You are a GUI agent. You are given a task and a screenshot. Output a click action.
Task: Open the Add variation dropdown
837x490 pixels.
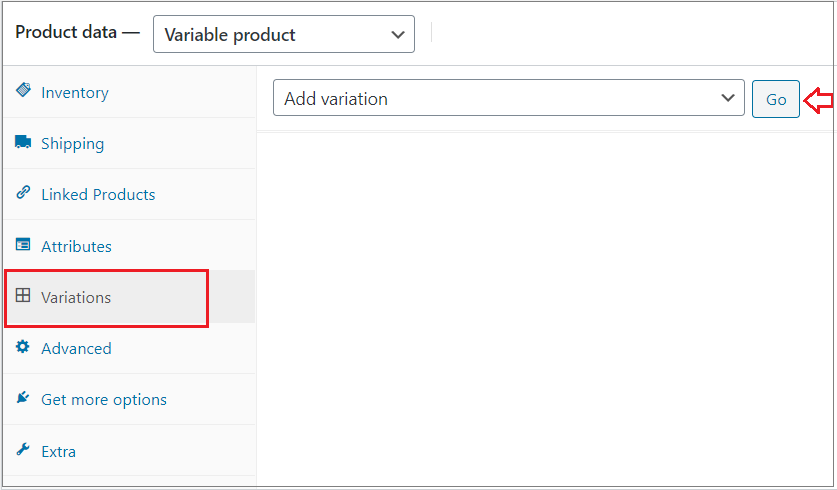(508, 98)
